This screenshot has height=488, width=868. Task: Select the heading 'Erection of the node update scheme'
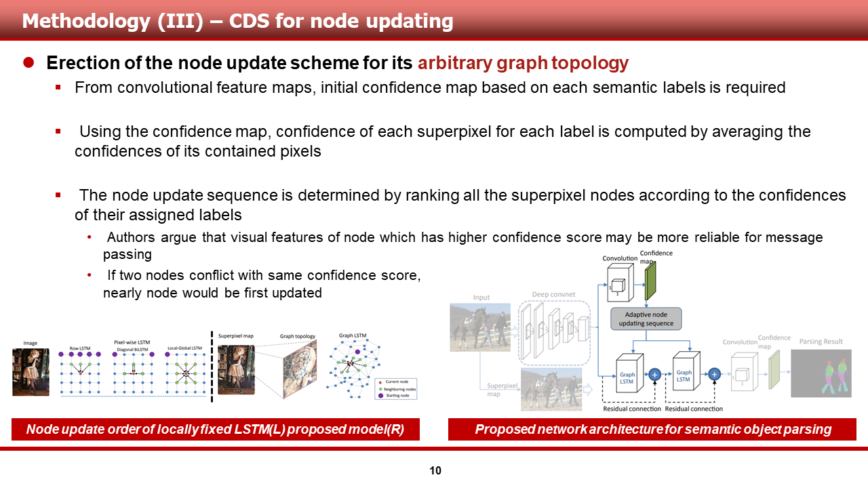[x=229, y=63]
